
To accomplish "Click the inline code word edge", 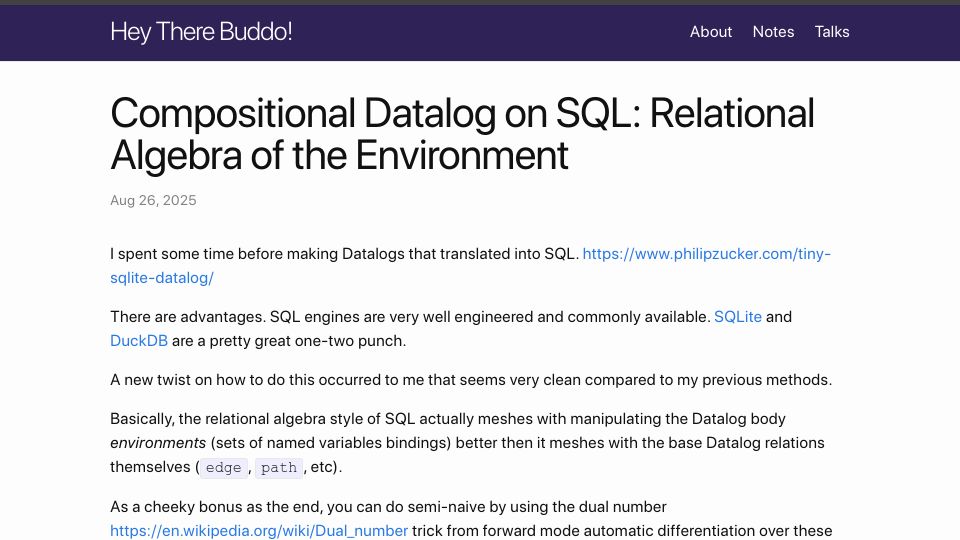I will pyautogui.click(x=223, y=468).
